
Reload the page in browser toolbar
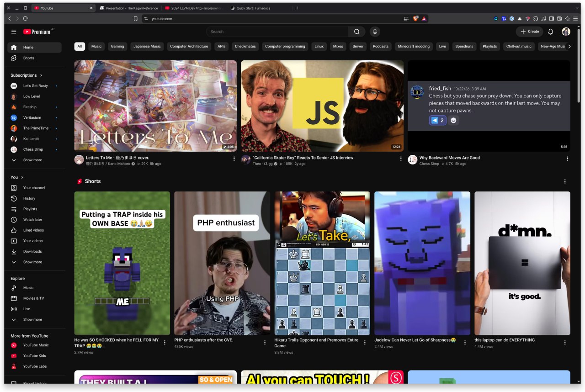[25, 18]
